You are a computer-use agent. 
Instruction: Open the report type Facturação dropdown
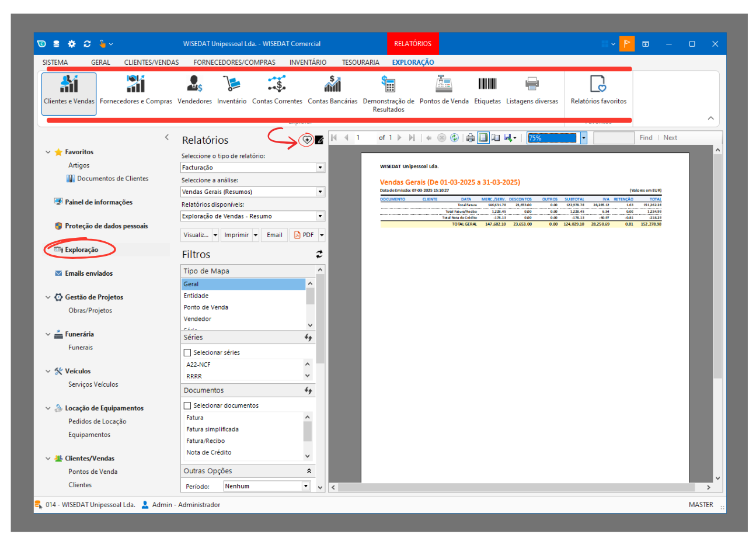point(320,168)
